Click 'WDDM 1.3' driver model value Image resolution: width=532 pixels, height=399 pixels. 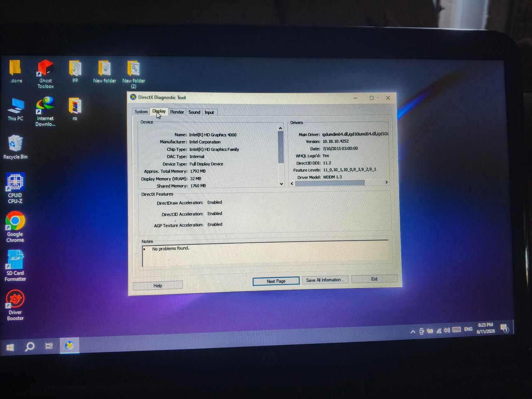pos(332,177)
